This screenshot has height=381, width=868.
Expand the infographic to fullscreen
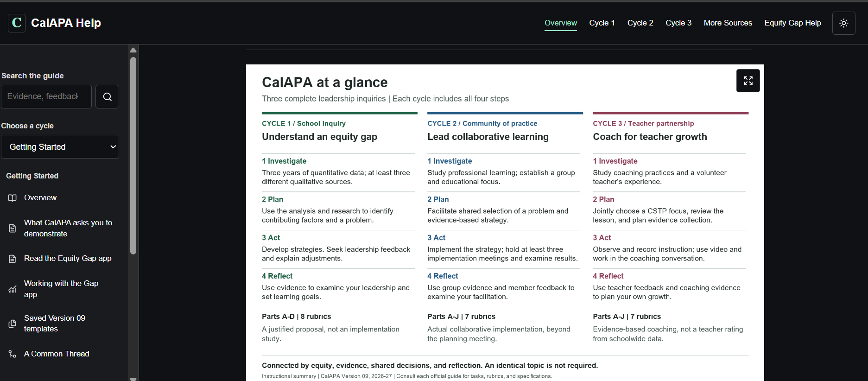coord(748,81)
